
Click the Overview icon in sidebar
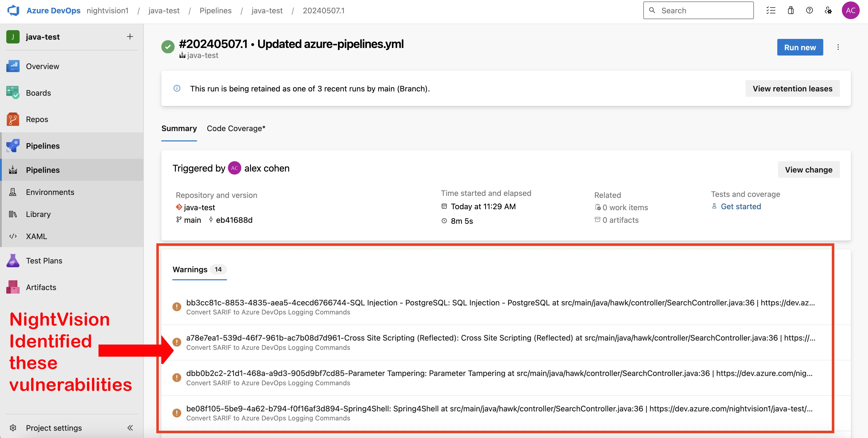pyautogui.click(x=13, y=66)
